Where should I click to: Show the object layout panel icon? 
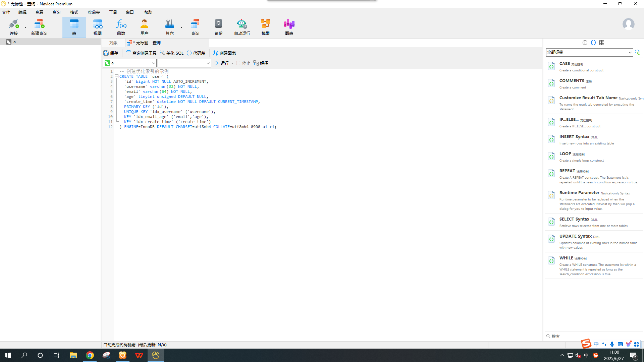[602, 43]
